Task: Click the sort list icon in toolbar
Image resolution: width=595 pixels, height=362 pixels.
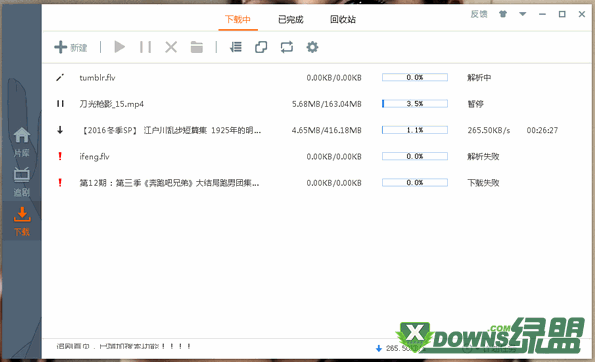Action: pyautogui.click(x=236, y=47)
